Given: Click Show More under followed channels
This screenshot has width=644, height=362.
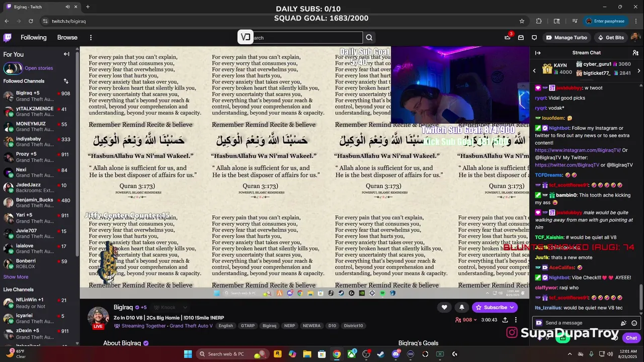Looking at the screenshot, I should pyautogui.click(x=16, y=277).
